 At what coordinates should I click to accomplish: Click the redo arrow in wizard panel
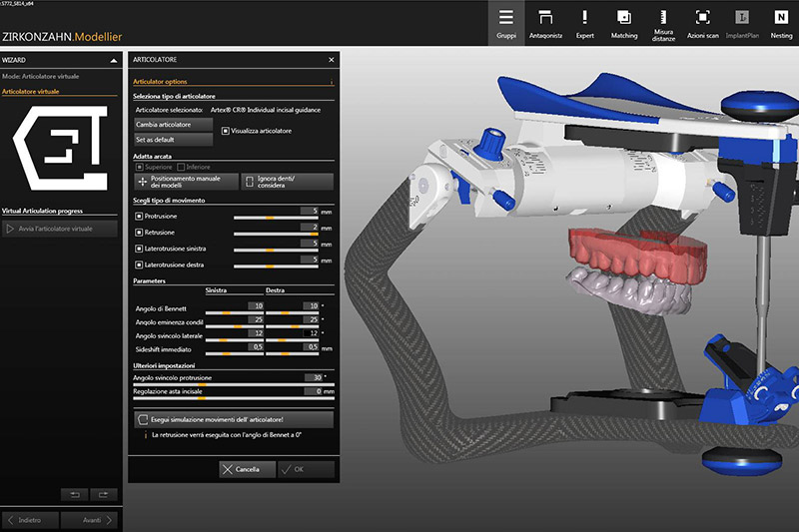(x=103, y=494)
